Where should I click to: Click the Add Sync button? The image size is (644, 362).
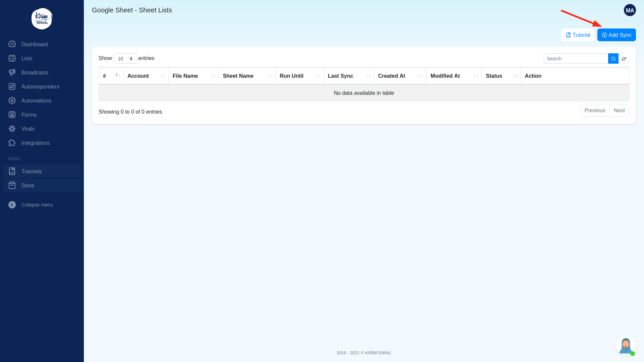(616, 35)
